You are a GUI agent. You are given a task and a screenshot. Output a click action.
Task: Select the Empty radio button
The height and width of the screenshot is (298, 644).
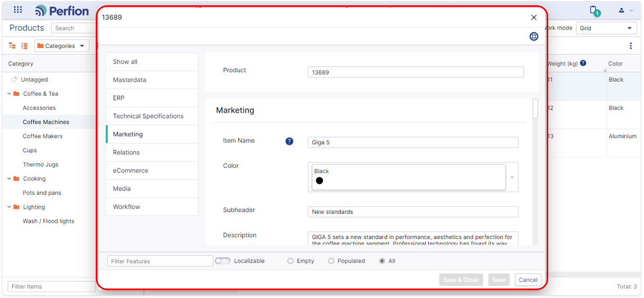[x=290, y=261]
